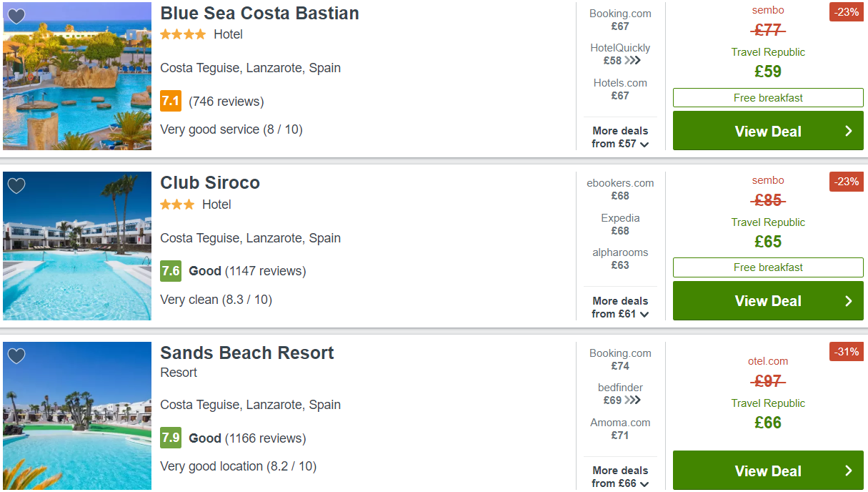Favorite Blue Sea Costa Bastian with heart icon
The width and height of the screenshot is (868, 492).
[x=16, y=16]
